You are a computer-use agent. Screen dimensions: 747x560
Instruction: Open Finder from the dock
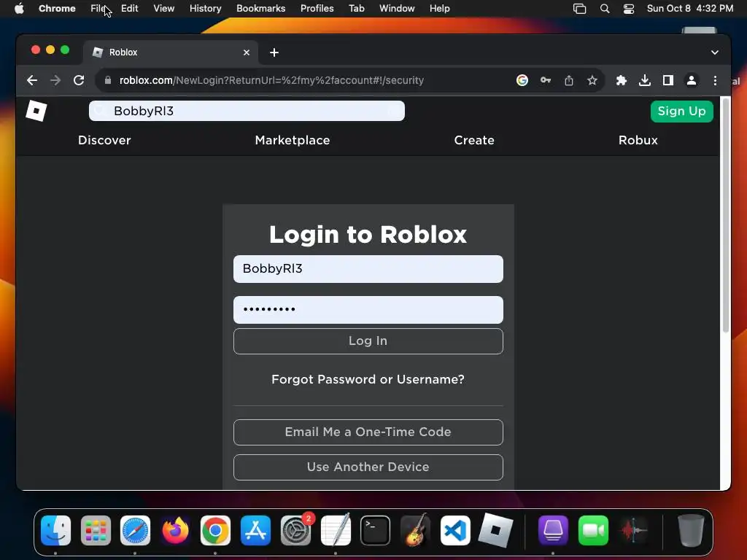[x=55, y=531]
